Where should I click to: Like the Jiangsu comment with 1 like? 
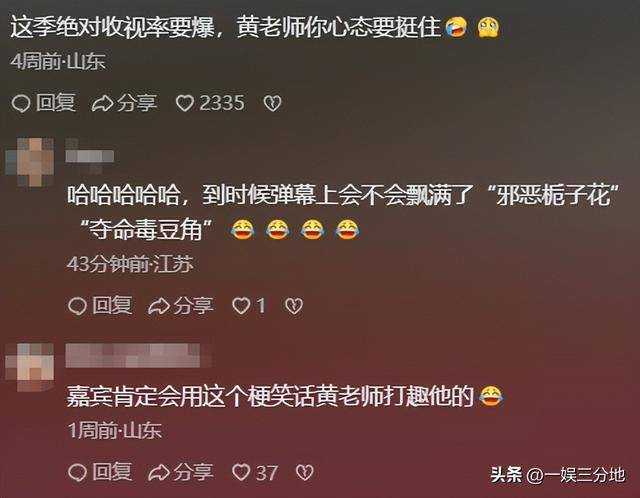click(241, 306)
